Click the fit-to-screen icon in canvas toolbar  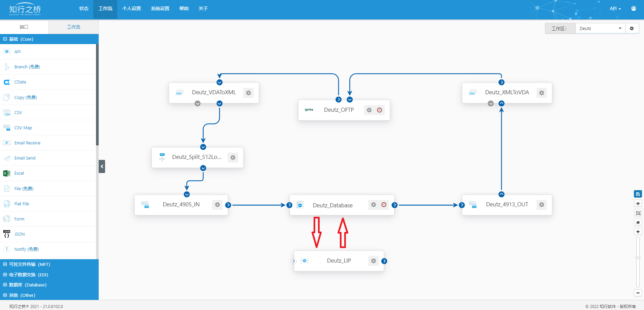coord(638,213)
